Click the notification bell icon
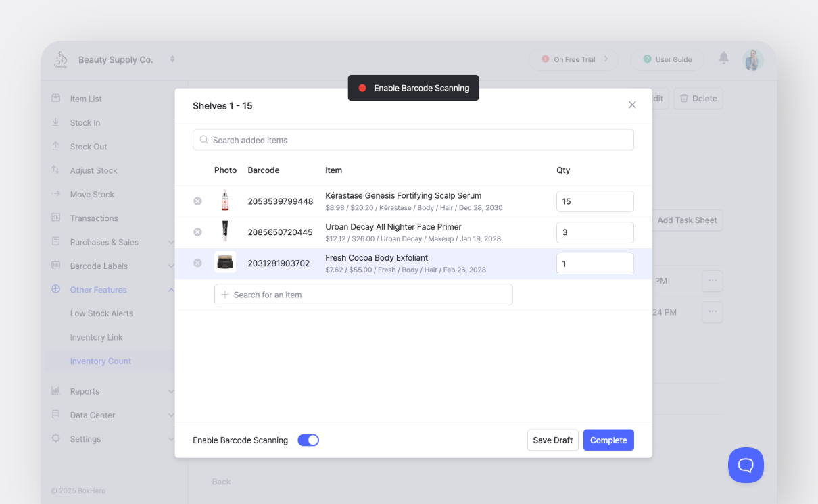Image resolution: width=818 pixels, height=504 pixels. 723,59
